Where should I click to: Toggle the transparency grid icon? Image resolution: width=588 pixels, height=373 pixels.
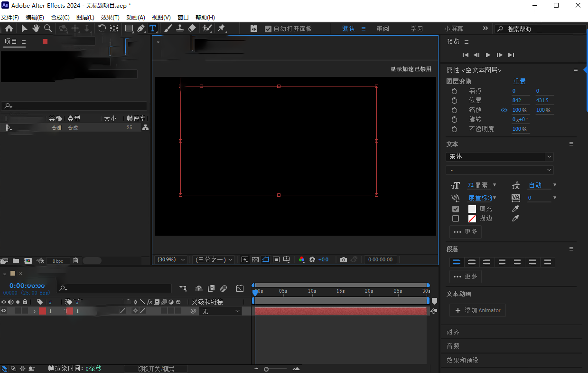[x=255, y=259]
